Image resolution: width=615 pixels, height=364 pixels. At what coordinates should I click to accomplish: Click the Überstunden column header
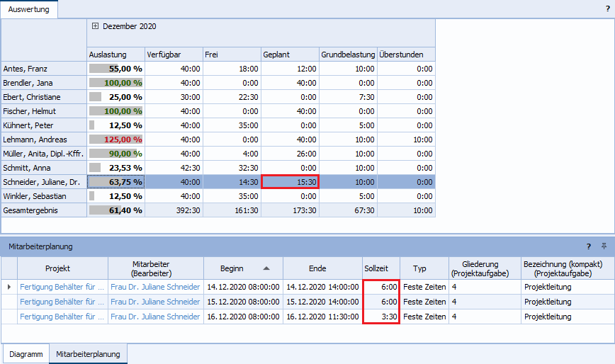coord(405,54)
